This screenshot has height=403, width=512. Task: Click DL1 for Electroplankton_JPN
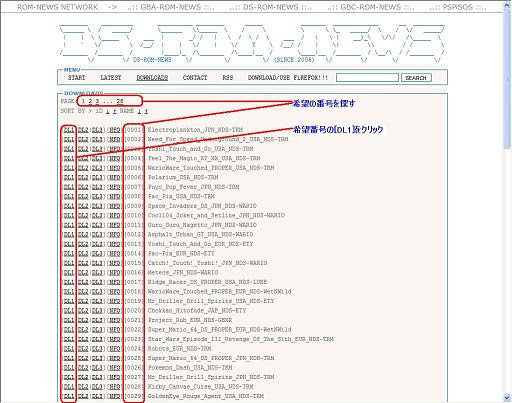(x=69, y=130)
